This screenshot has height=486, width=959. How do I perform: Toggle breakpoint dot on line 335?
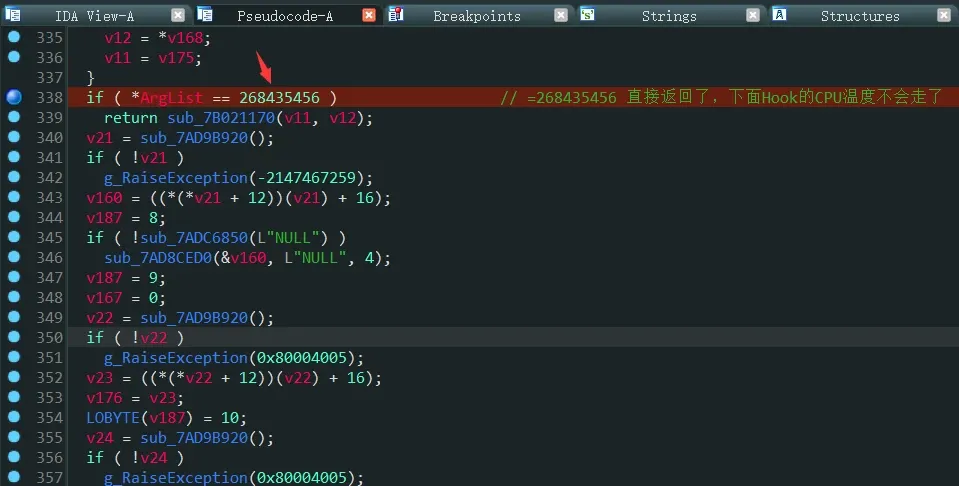point(13,37)
